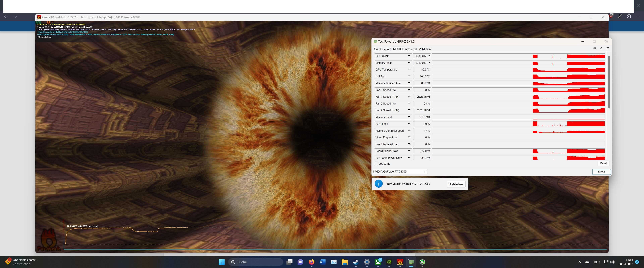The width and height of the screenshot is (644, 268).
Task: Open the MSI Afterburner taskbar icon
Action: pyautogui.click(x=422, y=262)
